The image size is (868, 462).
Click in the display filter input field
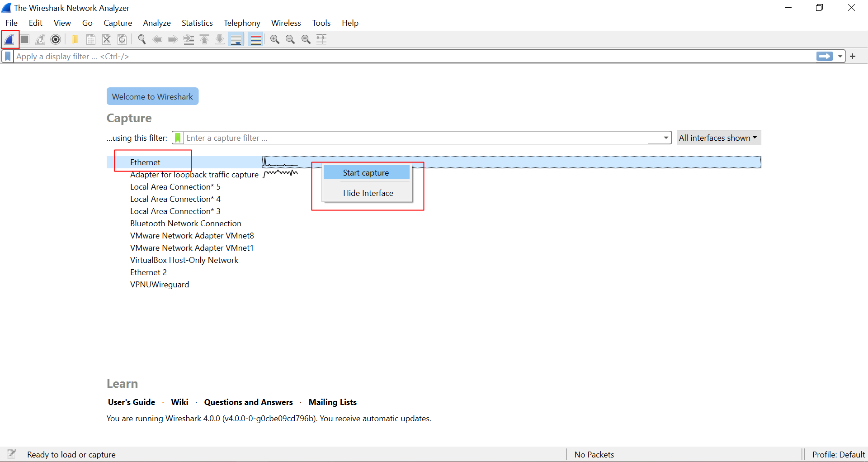pos(407,57)
